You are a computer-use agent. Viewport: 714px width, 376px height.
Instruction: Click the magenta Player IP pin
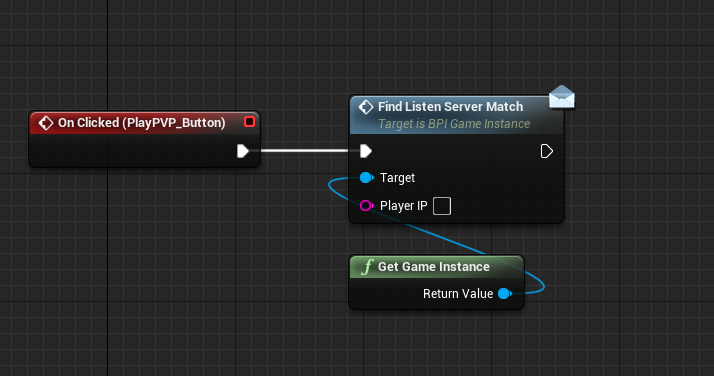point(367,206)
